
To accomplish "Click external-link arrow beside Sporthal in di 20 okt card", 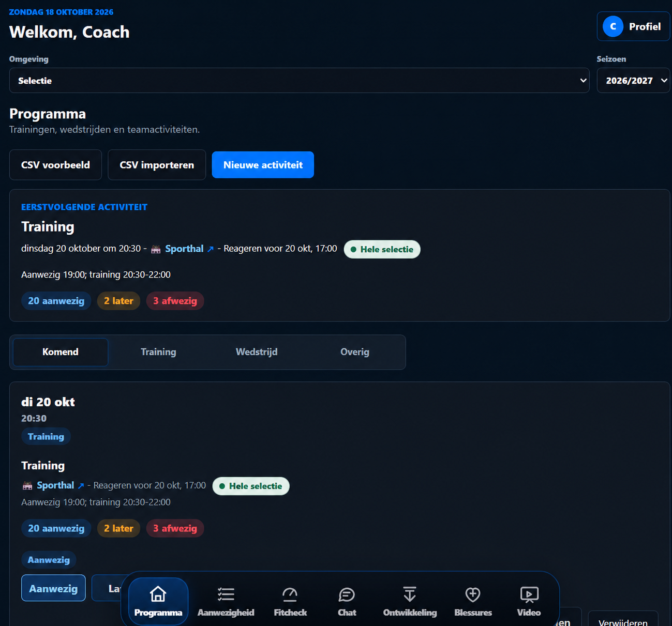I will coord(81,486).
